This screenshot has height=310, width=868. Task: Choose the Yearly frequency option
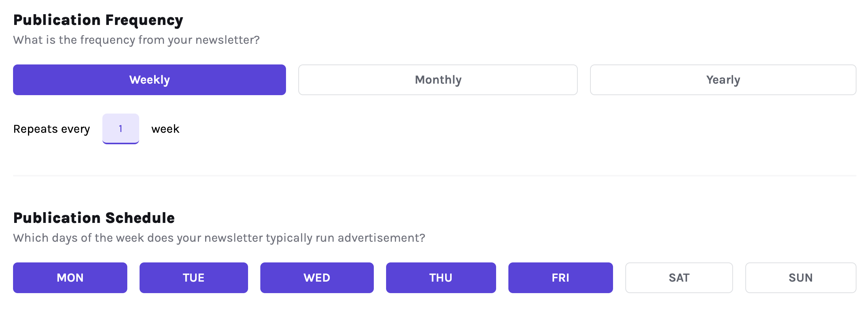click(723, 80)
